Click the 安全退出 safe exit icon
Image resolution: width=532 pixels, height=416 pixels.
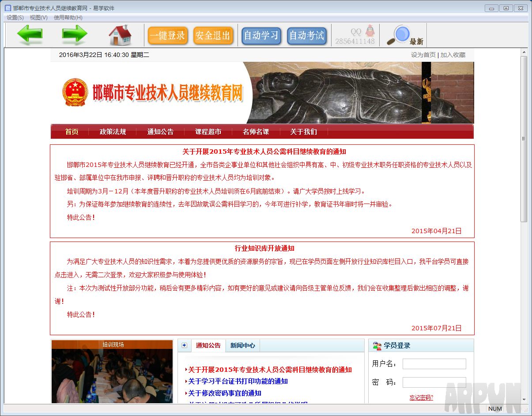click(x=213, y=35)
